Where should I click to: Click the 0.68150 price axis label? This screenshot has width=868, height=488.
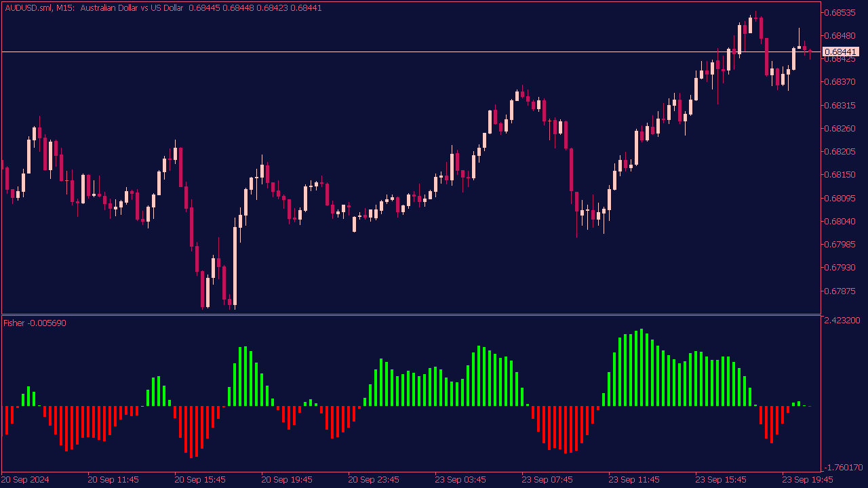[840, 175]
